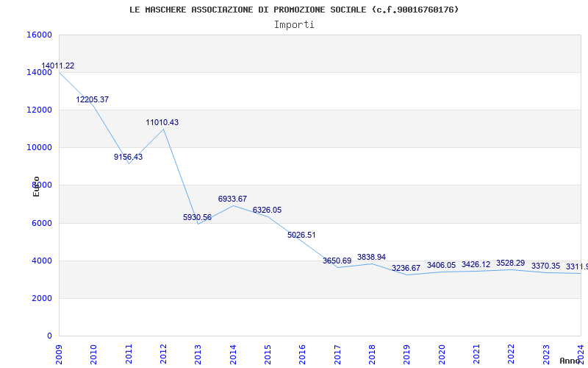Viewport: 588px width, 368px height.
Task: Click the data label 3236.67
Action: (x=406, y=268)
